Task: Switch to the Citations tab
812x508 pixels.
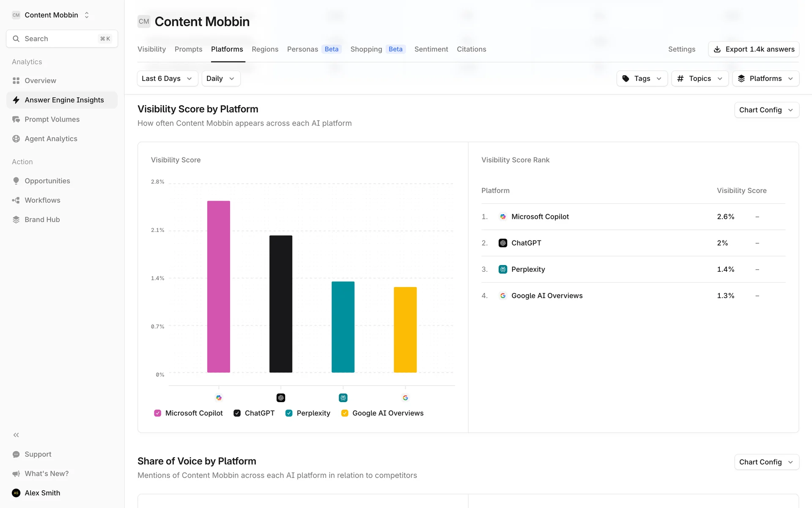Action: pyautogui.click(x=471, y=49)
